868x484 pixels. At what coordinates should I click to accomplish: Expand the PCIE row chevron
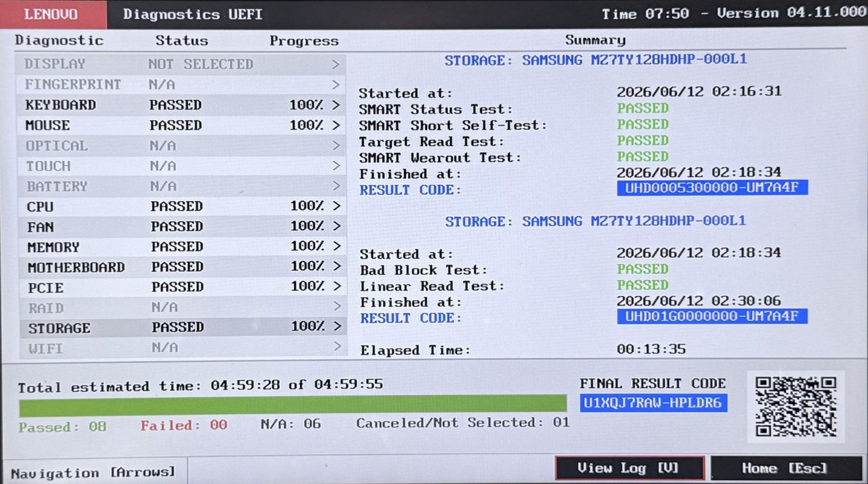pyautogui.click(x=337, y=286)
